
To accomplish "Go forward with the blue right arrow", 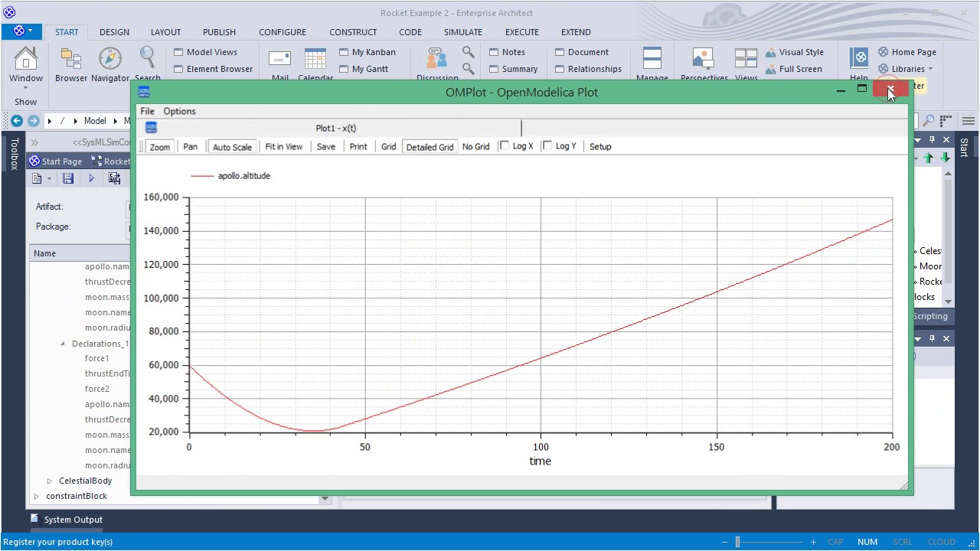I will (33, 121).
